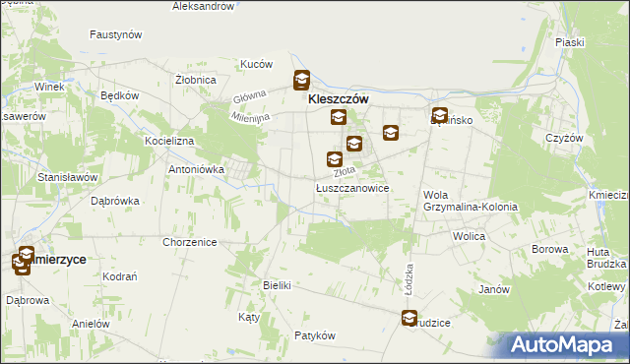Click the school icon north of Kleszczów
The image size is (630, 364).
click(301, 80)
